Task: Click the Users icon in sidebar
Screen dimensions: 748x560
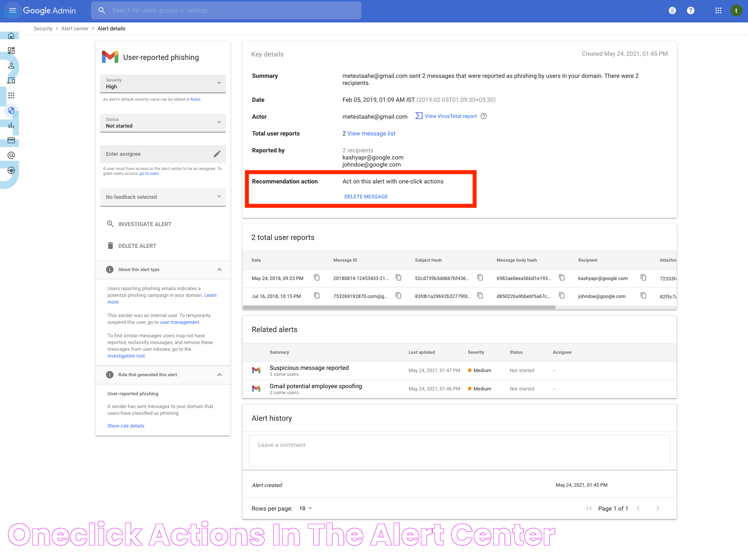Action: (12, 65)
